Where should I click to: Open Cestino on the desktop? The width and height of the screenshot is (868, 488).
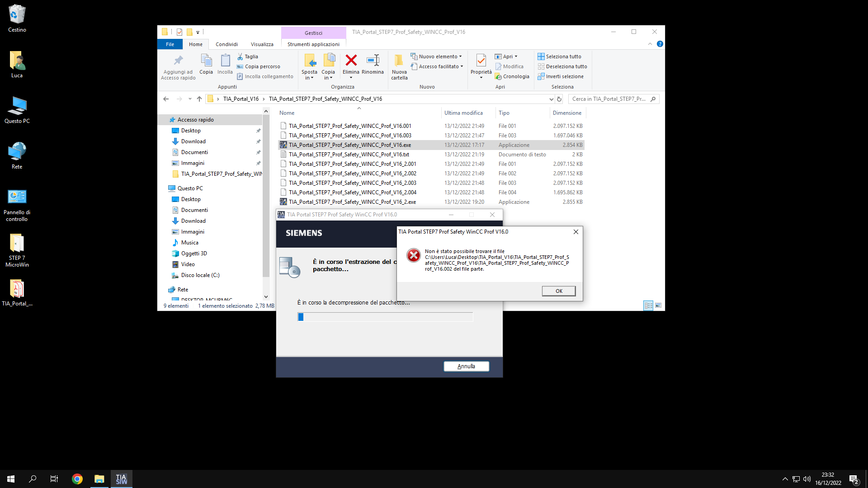(x=17, y=19)
